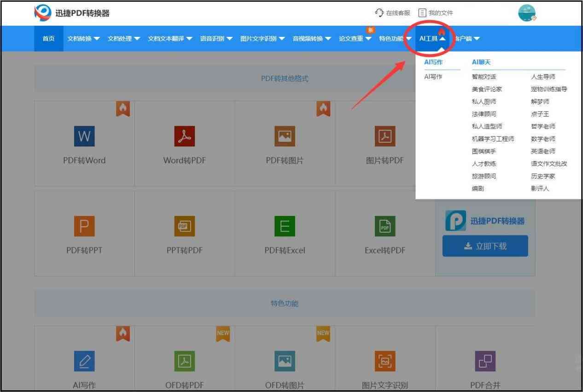Select 影评人 in AI menu
The width and height of the screenshot is (583, 392).
[540, 189]
